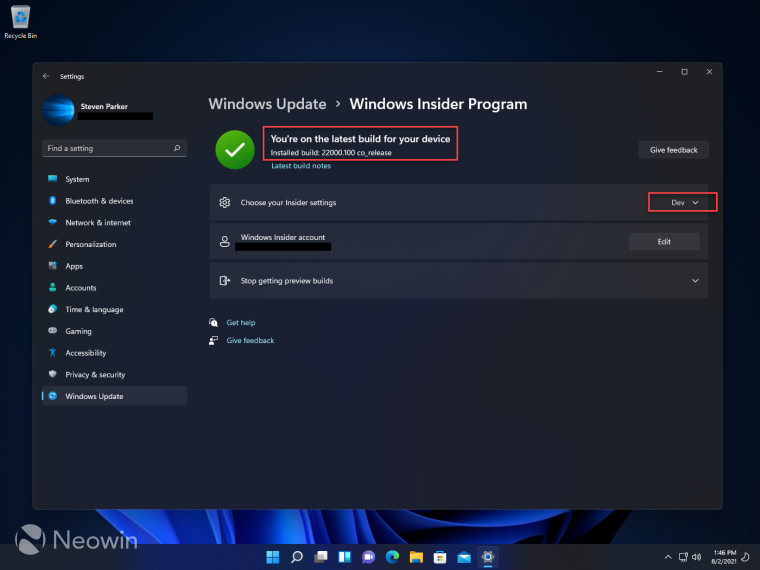Viewport: 760px width, 570px height.
Task: Click the Give feedback button
Action: [673, 150]
